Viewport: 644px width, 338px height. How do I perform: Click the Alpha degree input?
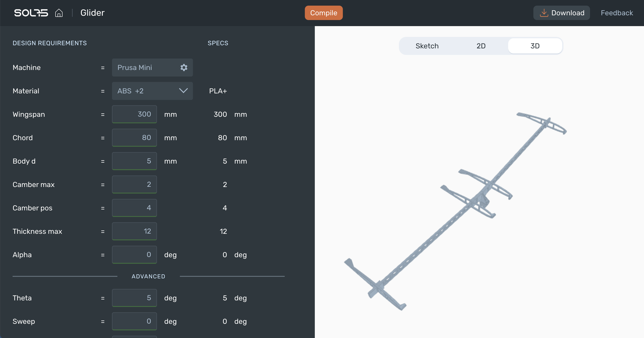pyautogui.click(x=134, y=255)
